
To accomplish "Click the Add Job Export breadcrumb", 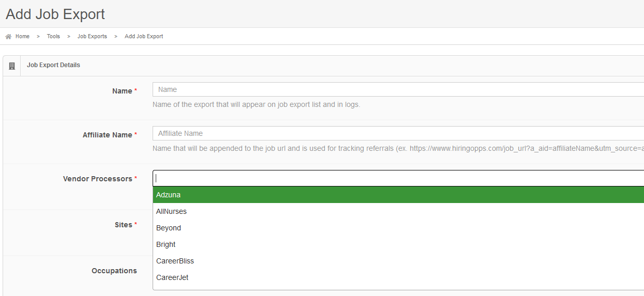I will pos(144,37).
